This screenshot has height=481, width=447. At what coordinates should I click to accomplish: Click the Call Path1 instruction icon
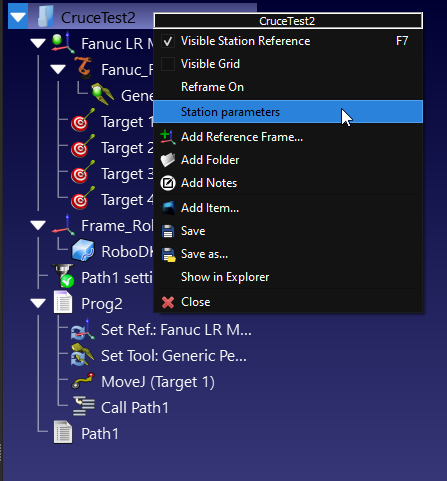click(83, 406)
